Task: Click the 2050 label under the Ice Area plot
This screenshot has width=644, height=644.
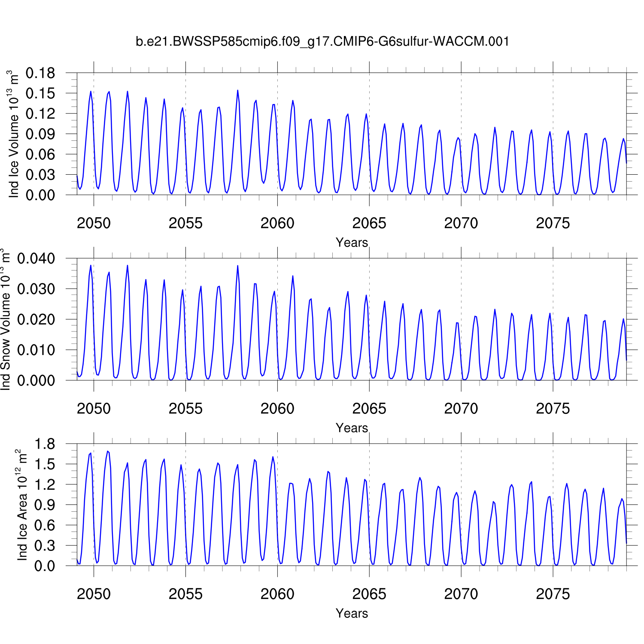Action: (94, 594)
